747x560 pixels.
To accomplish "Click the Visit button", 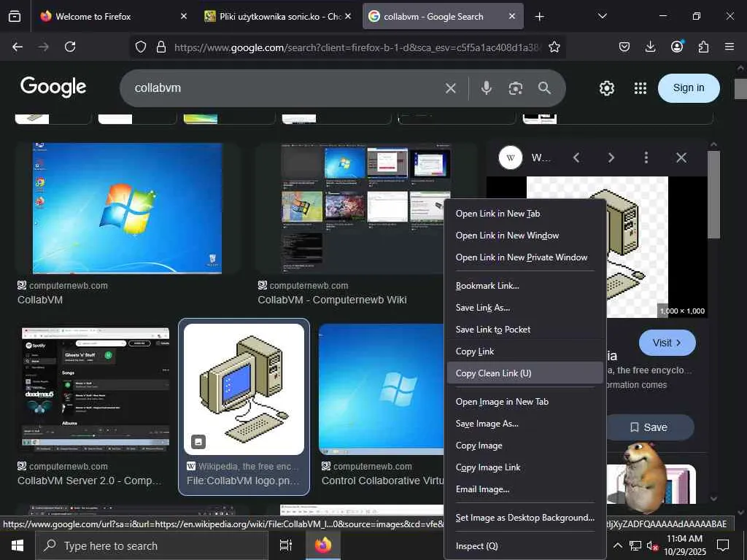I will (667, 343).
